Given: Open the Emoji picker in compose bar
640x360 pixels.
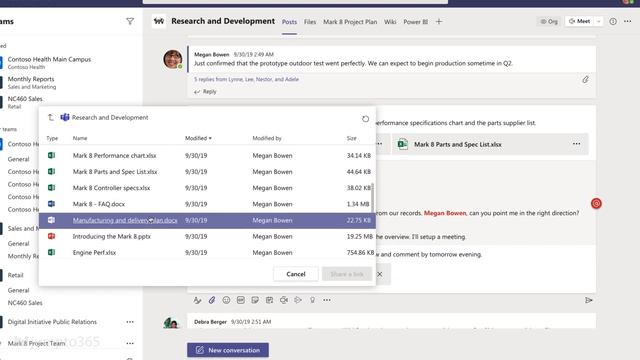Looking at the screenshot, I should (x=226, y=300).
